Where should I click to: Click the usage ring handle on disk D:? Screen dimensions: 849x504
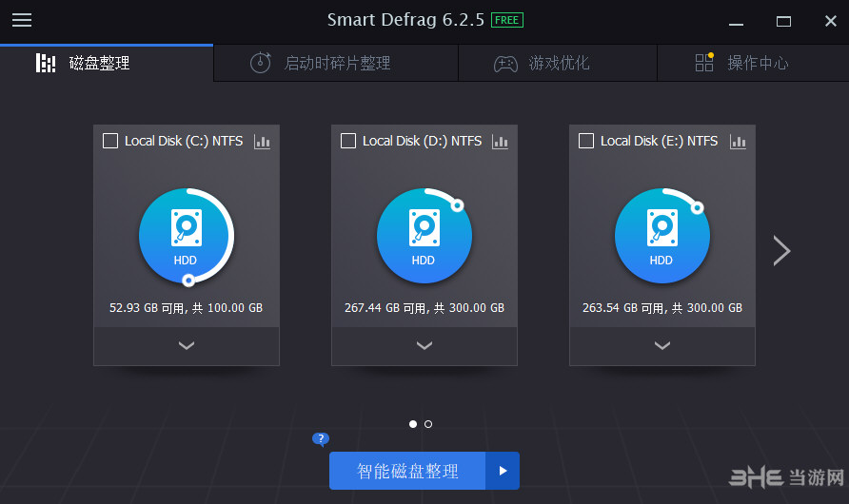458,205
